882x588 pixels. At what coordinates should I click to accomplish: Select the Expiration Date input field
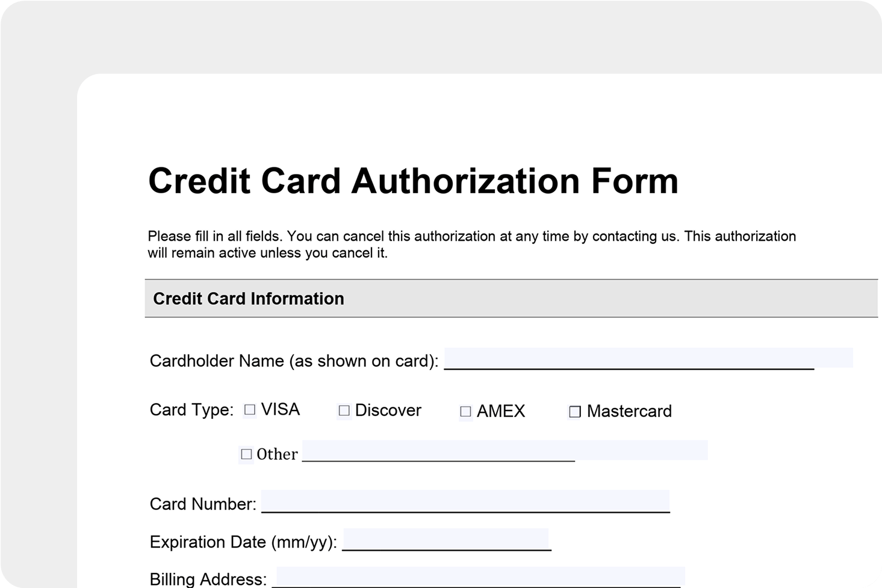(x=446, y=539)
